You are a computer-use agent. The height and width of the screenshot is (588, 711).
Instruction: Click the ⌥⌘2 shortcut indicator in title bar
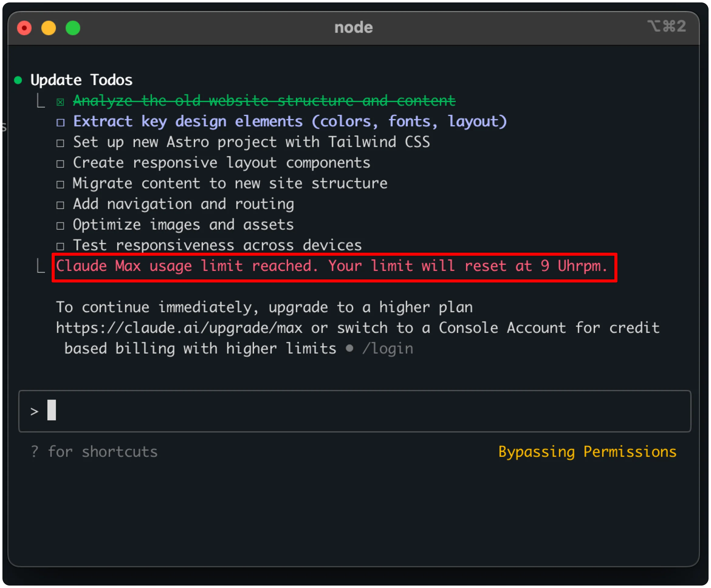pos(667,26)
